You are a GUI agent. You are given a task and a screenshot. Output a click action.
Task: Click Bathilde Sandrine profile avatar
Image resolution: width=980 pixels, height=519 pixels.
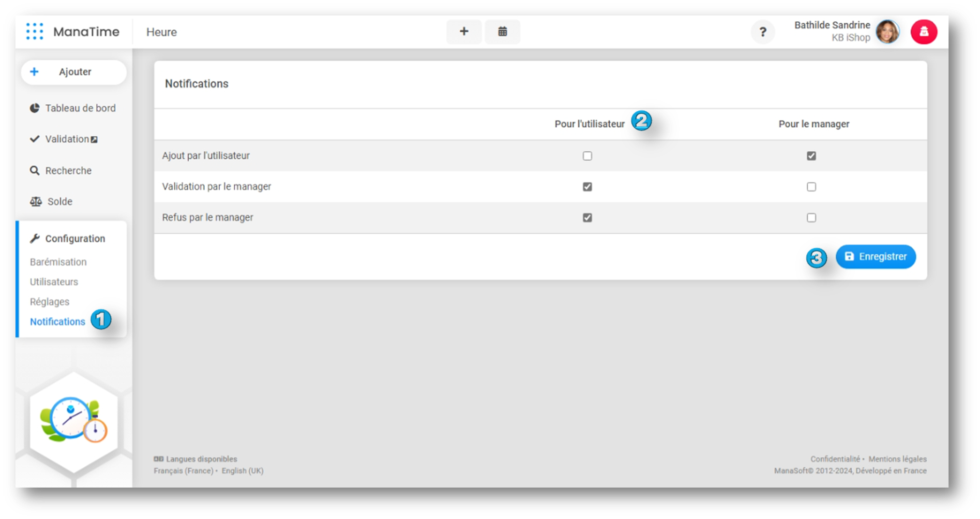pyautogui.click(x=888, y=32)
